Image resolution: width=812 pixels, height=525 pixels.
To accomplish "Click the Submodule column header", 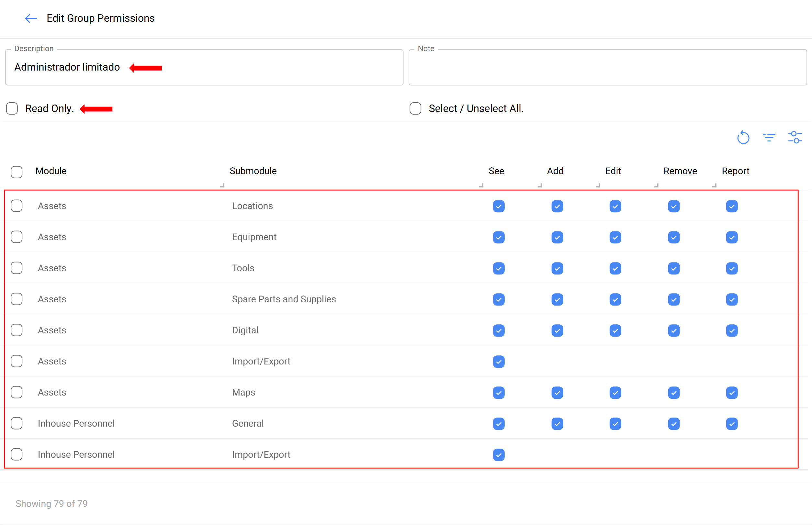I will pyautogui.click(x=253, y=171).
